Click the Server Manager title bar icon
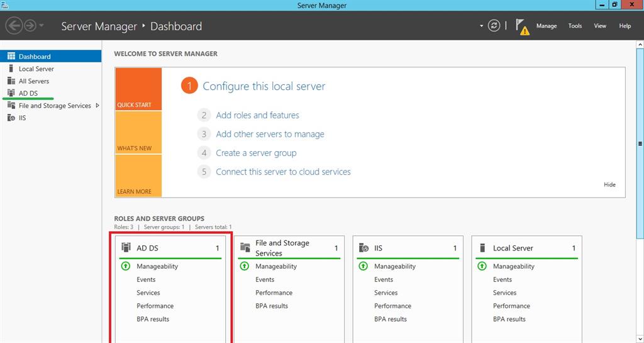The image size is (644, 343). 4,5
